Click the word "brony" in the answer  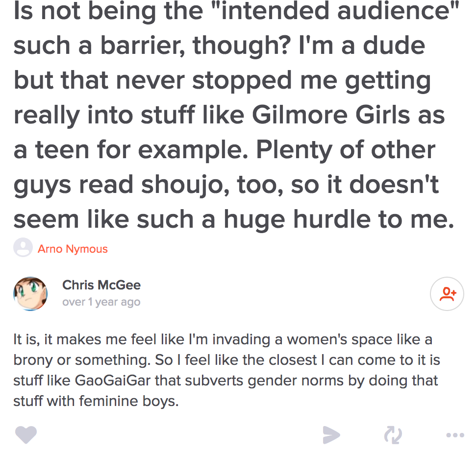[32, 360]
